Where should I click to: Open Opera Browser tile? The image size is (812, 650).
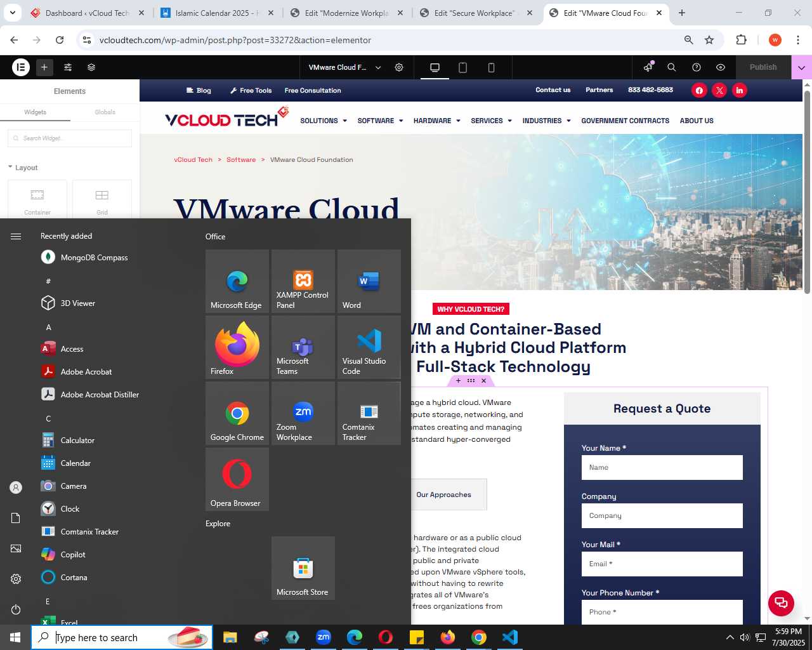pyautogui.click(x=237, y=479)
